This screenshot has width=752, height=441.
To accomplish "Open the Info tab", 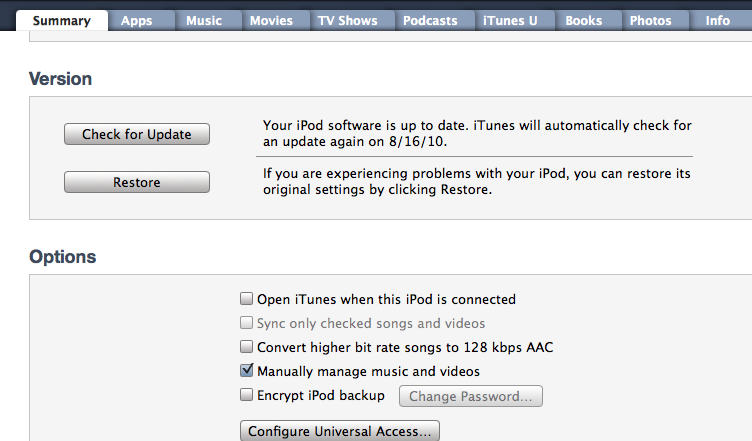I will point(717,21).
